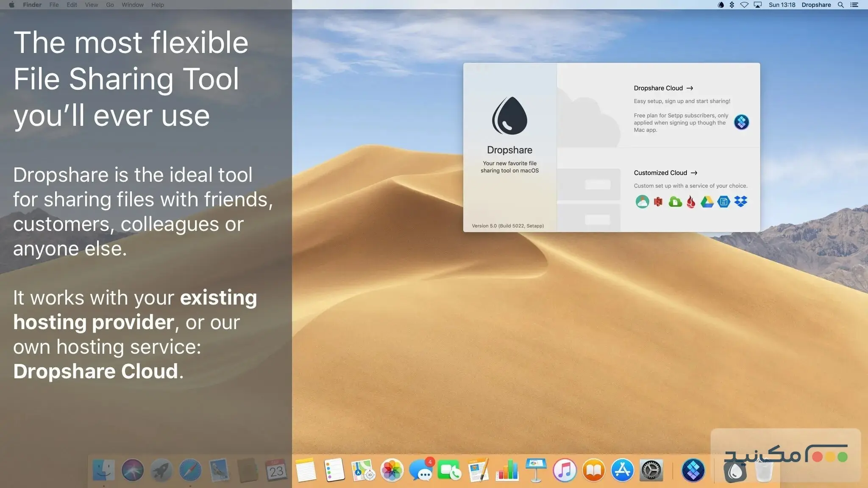Click the Dropshare name in menu bar
Viewport: 868px width, 488px height.
coord(816,5)
